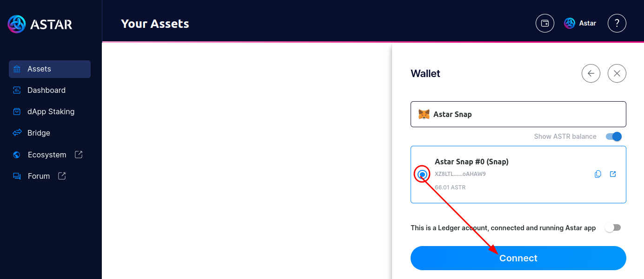Go back with the arrow button
The image size is (644, 279).
(591, 73)
